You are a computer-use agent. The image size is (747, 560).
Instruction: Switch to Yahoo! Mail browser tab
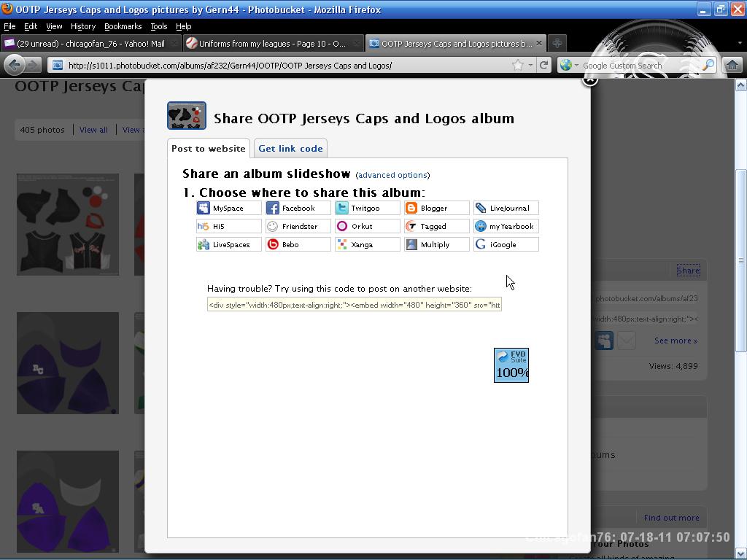[x=90, y=43]
